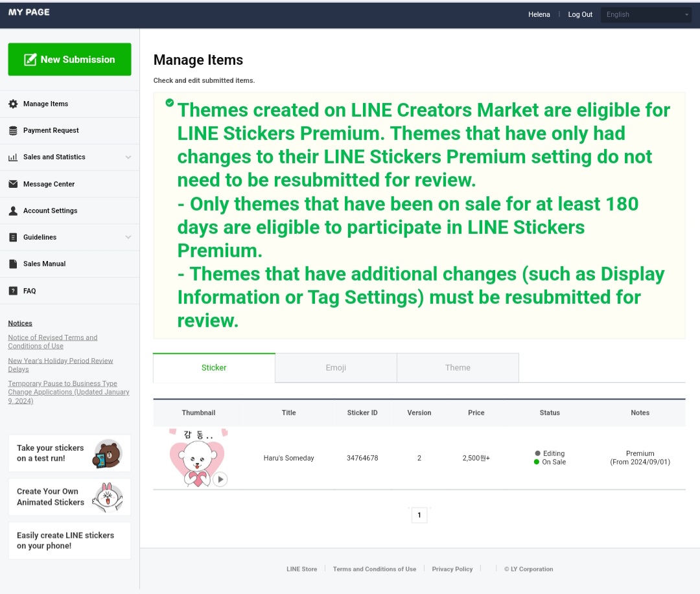Click the sticker ID 34764678

tap(362, 458)
